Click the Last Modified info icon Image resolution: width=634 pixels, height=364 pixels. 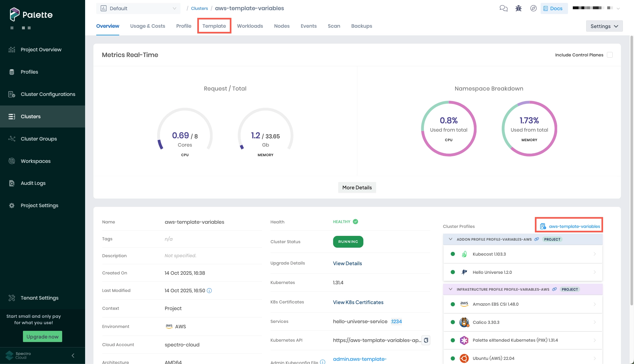(x=209, y=290)
